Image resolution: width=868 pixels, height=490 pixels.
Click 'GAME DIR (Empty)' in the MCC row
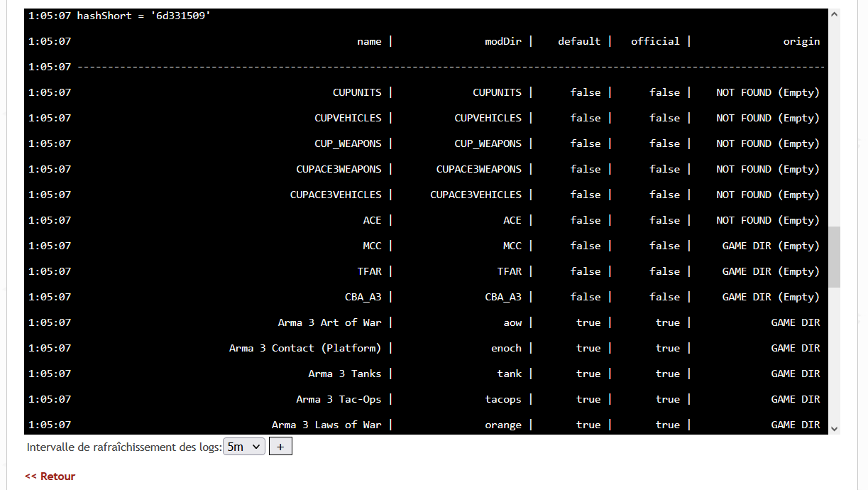coord(771,246)
